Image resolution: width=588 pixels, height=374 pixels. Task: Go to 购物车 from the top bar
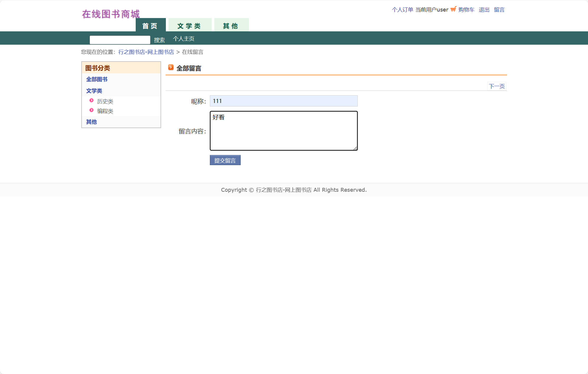pyautogui.click(x=466, y=9)
